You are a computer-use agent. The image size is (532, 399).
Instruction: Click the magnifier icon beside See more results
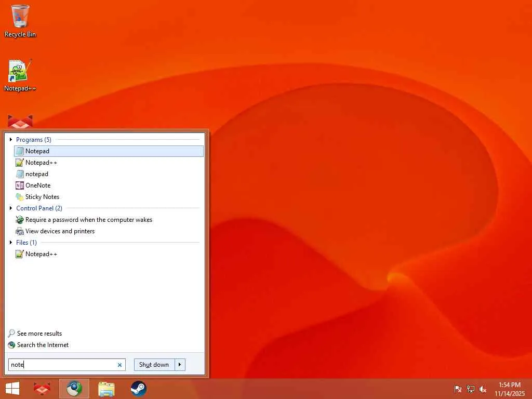(x=11, y=333)
